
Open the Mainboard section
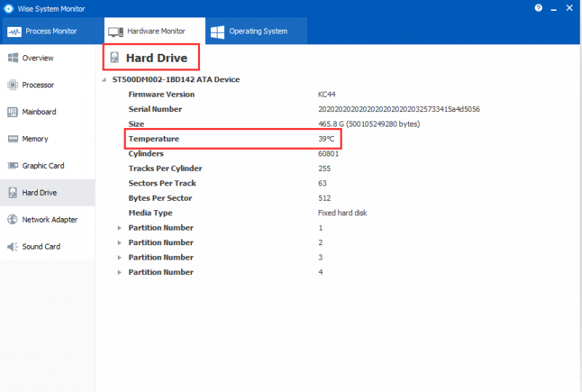pyautogui.click(x=47, y=112)
